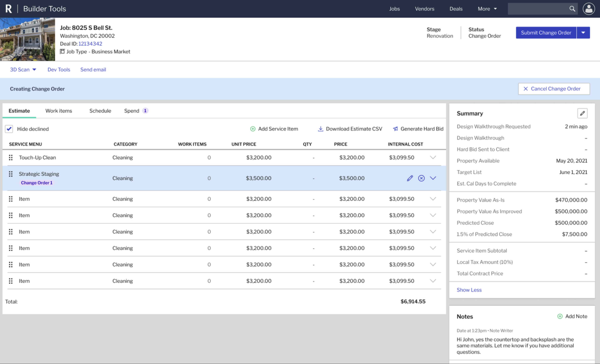Click Cancel Change Order button
This screenshot has width=600, height=364.
[554, 89]
